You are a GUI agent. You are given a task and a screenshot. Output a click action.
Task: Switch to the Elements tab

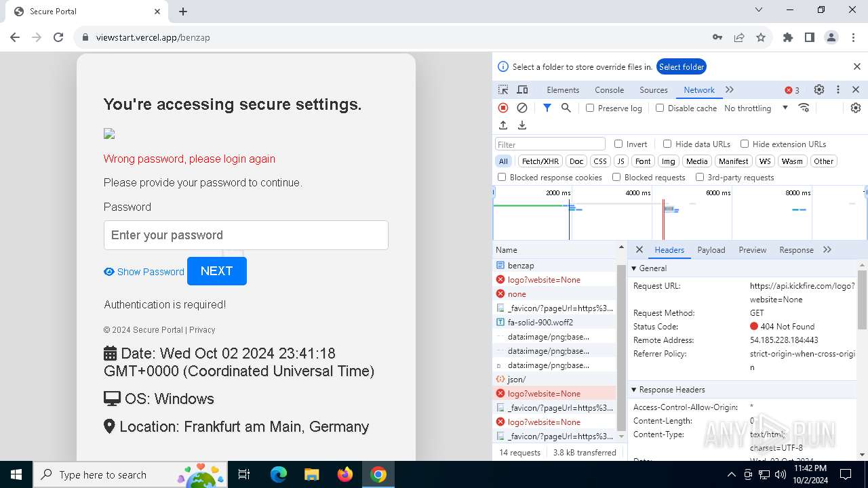(x=563, y=89)
